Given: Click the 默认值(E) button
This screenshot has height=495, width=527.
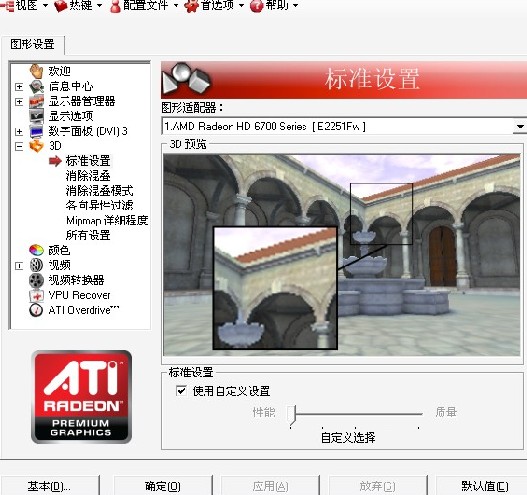Looking at the screenshot, I should pyautogui.click(x=484, y=486).
